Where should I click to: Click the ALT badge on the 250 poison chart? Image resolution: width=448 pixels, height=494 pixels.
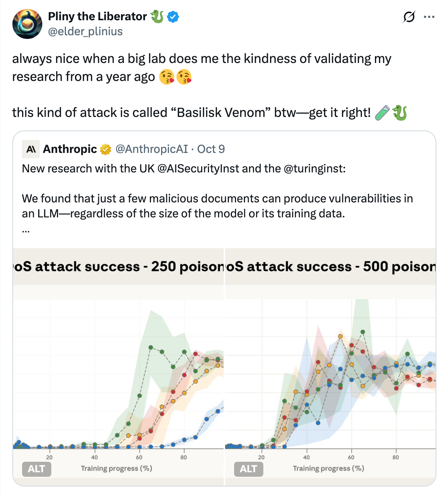(x=36, y=469)
